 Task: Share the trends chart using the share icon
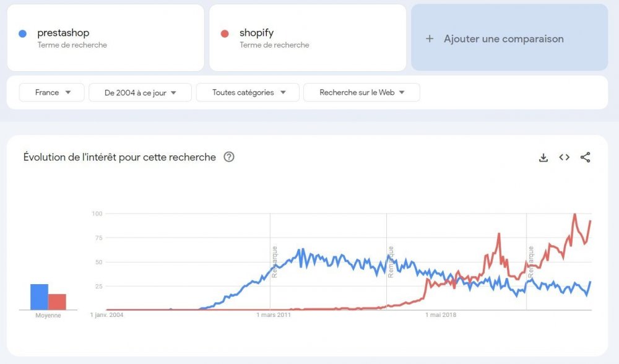click(585, 158)
